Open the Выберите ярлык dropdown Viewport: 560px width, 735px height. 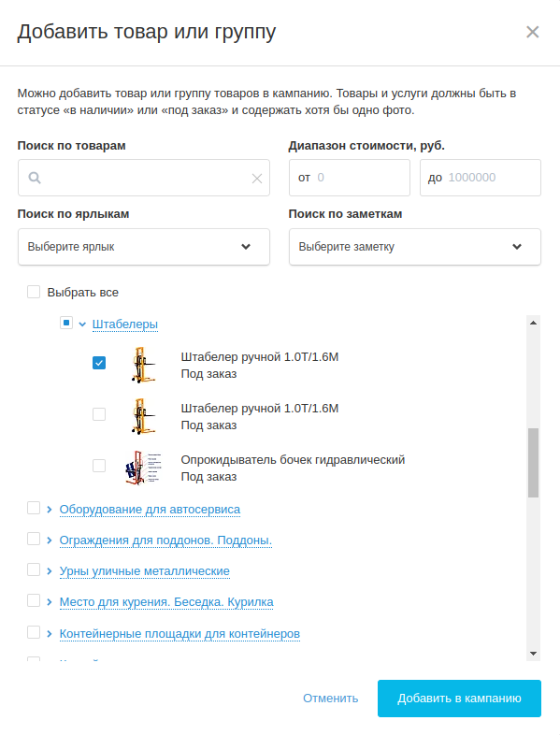point(144,247)
